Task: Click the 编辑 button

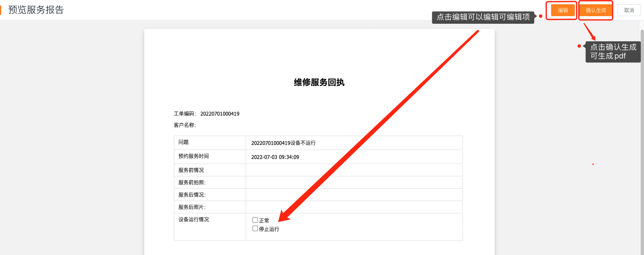Action: click(x=563, y=10)
